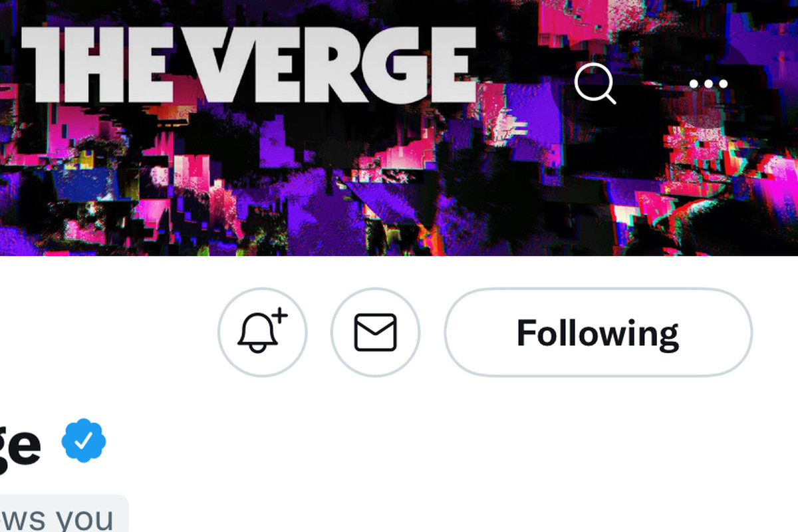Viewport: 798px width, 532px height.
Task: Tap the plus sign on the bell
Action: point(280,316)
